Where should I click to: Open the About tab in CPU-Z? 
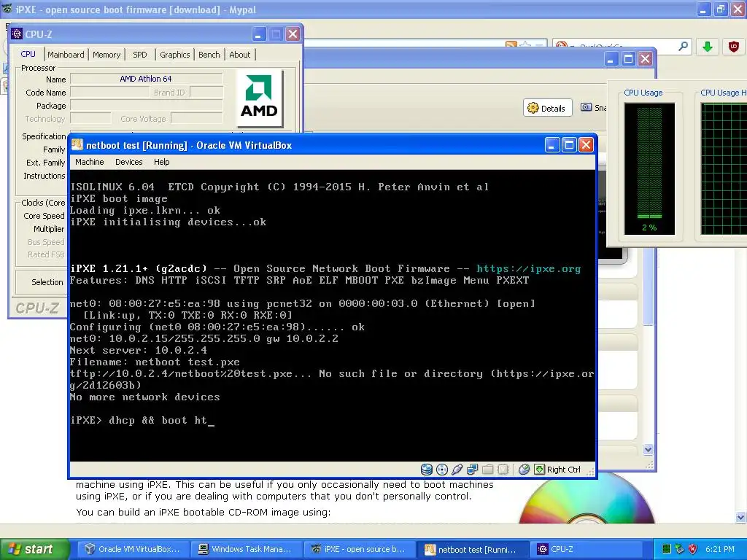coord(239,55)
